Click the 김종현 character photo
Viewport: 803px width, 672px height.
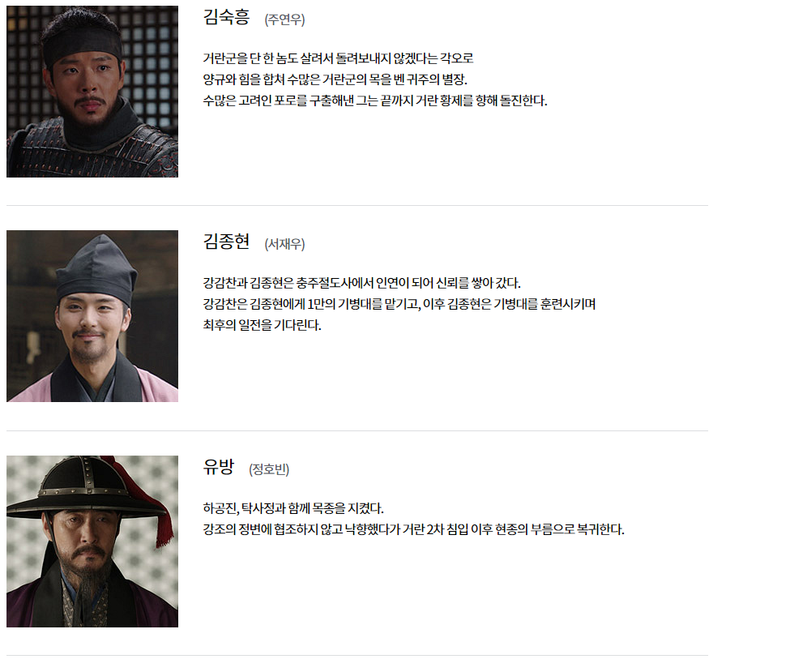[x=92, y=316]
